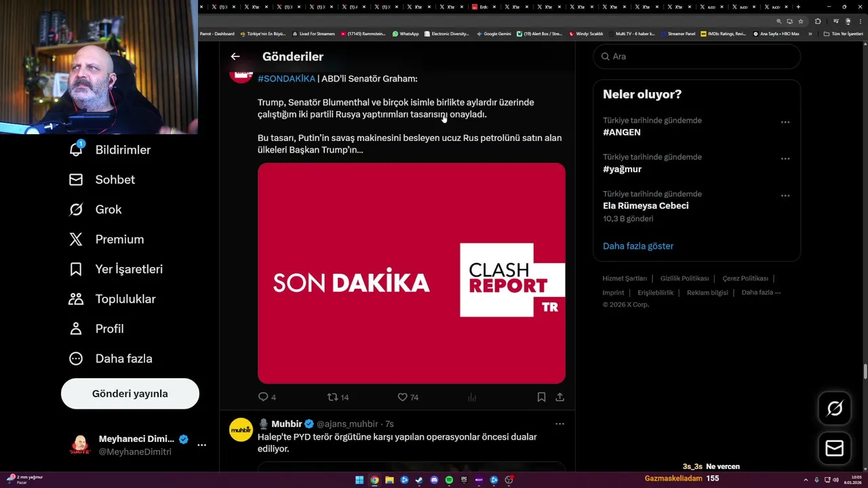Viewport: 868px width, 488px height.
Task: Click the page scrollbar thumb
Action: click(865, 372)
